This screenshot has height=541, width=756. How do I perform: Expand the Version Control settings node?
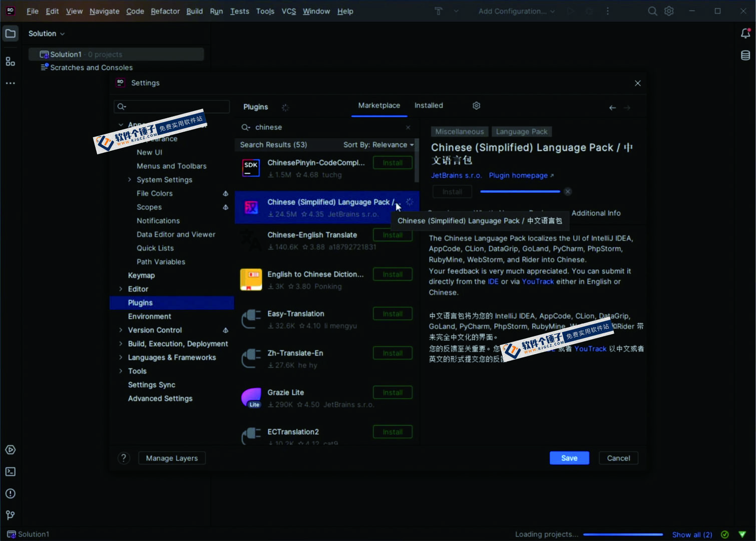click(121, 330)
